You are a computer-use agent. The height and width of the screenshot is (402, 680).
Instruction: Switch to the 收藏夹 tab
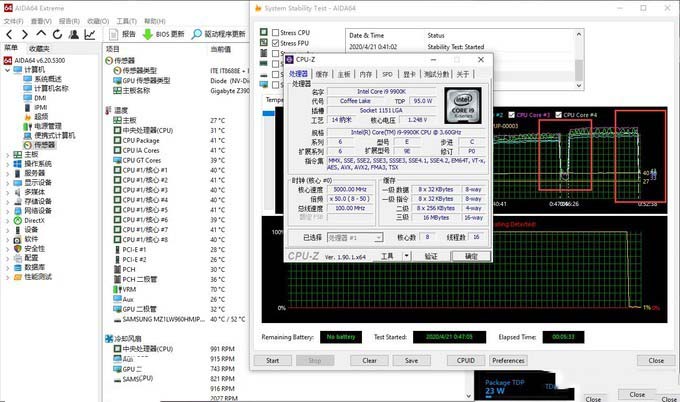pos(39,49)
